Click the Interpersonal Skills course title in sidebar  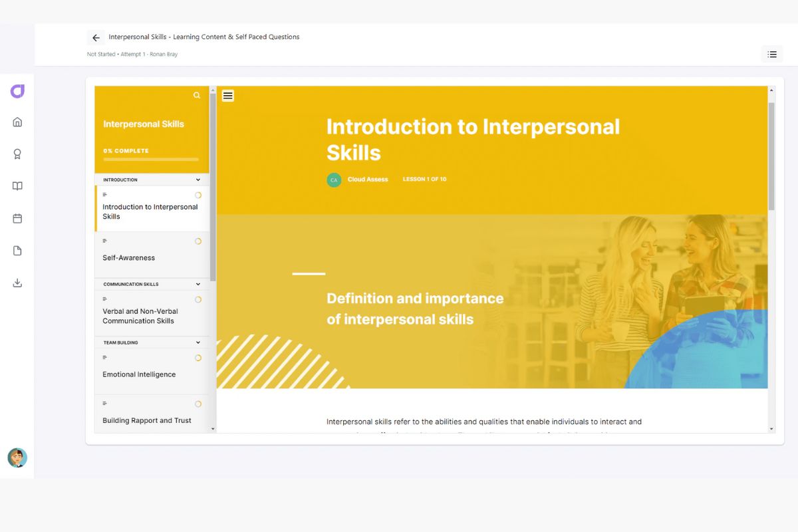pyautogui.click(x=144, y=124)
